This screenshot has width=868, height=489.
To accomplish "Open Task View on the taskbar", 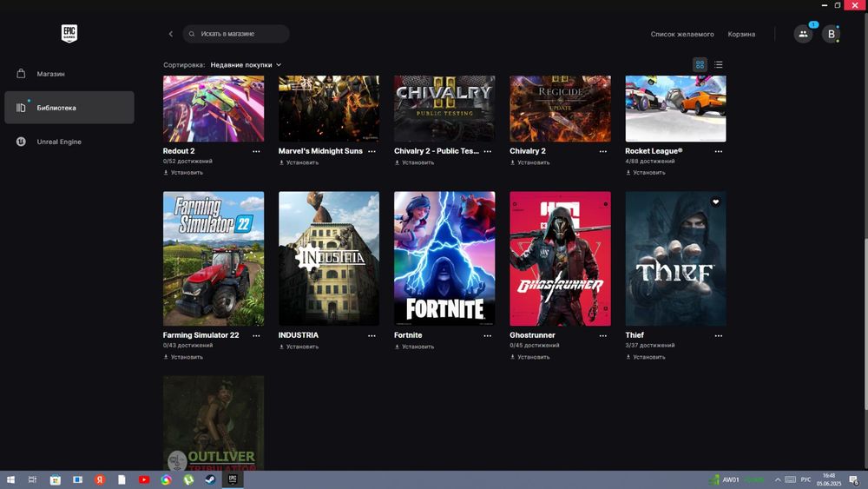I will click(33, 479).
